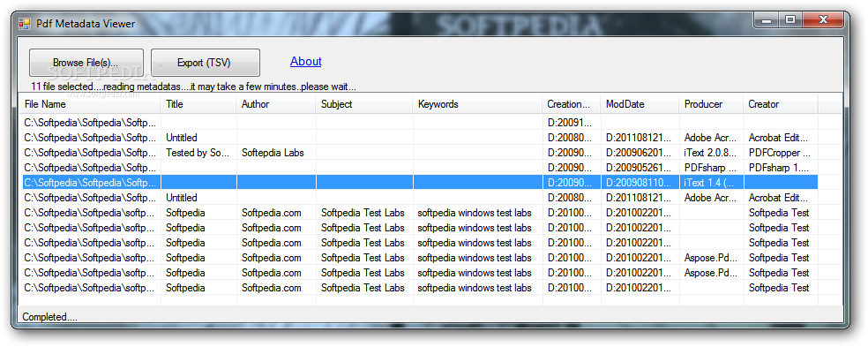Sort by the Creation... column header

click(572, 104)
